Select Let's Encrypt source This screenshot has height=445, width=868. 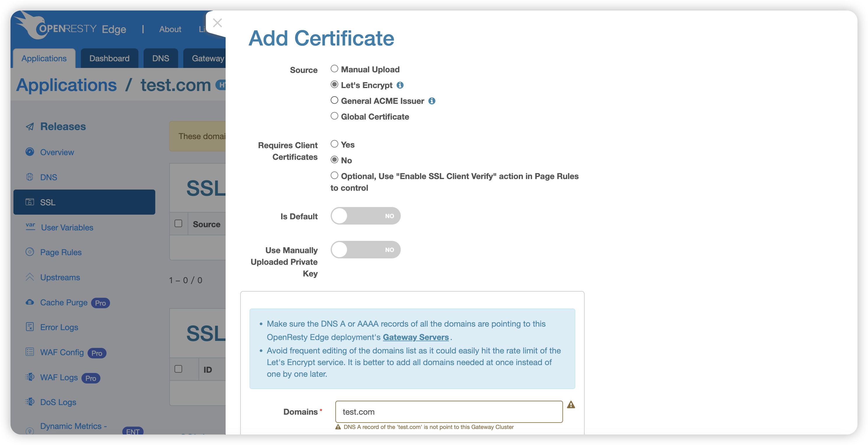tap(334, 85)
